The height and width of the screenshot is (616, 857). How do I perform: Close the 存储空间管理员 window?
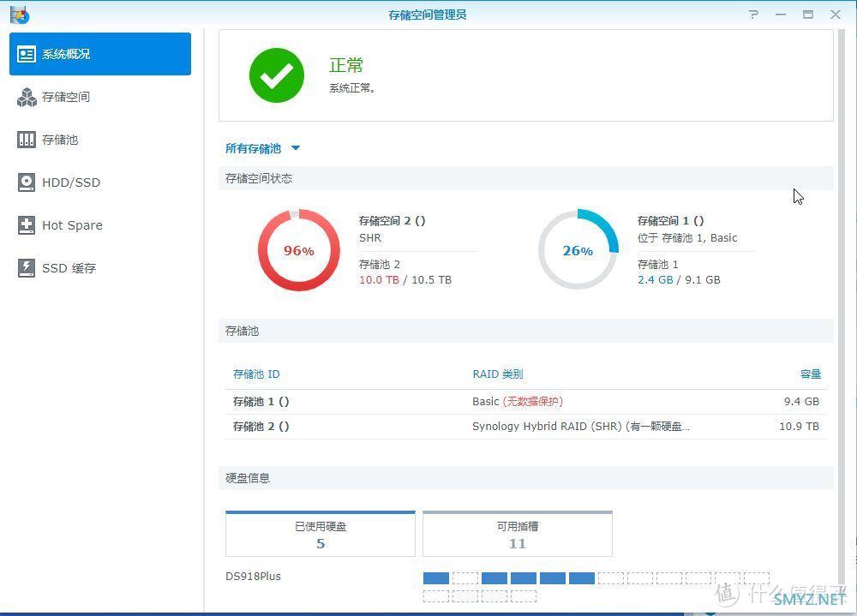835,15
